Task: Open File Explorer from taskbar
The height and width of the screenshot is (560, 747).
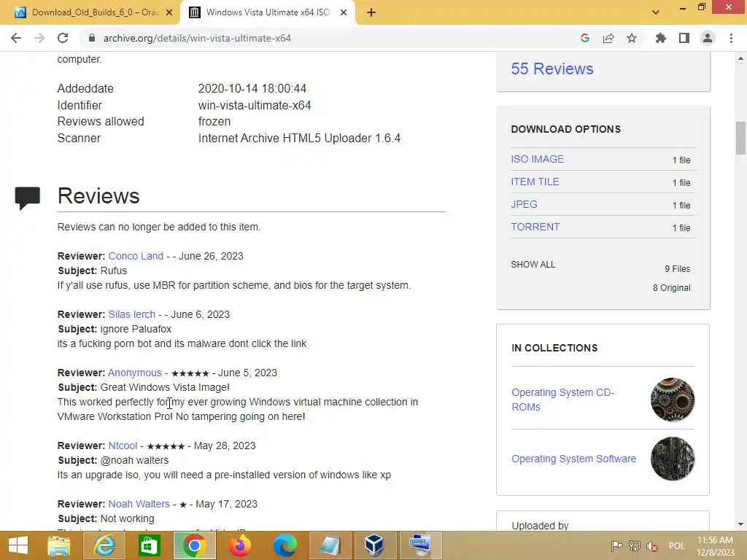Action: pos(58,545)
